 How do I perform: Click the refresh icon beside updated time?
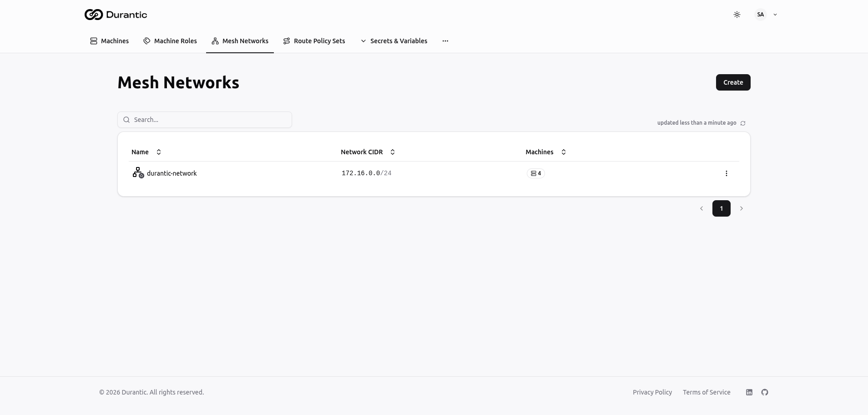pos(743,123)
